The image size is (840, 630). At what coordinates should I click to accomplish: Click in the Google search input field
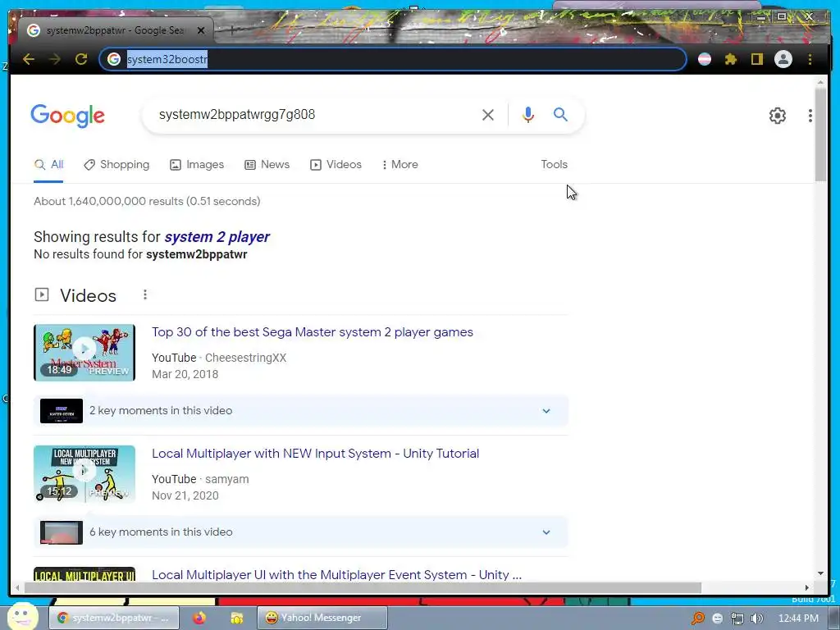coord(313,115)
